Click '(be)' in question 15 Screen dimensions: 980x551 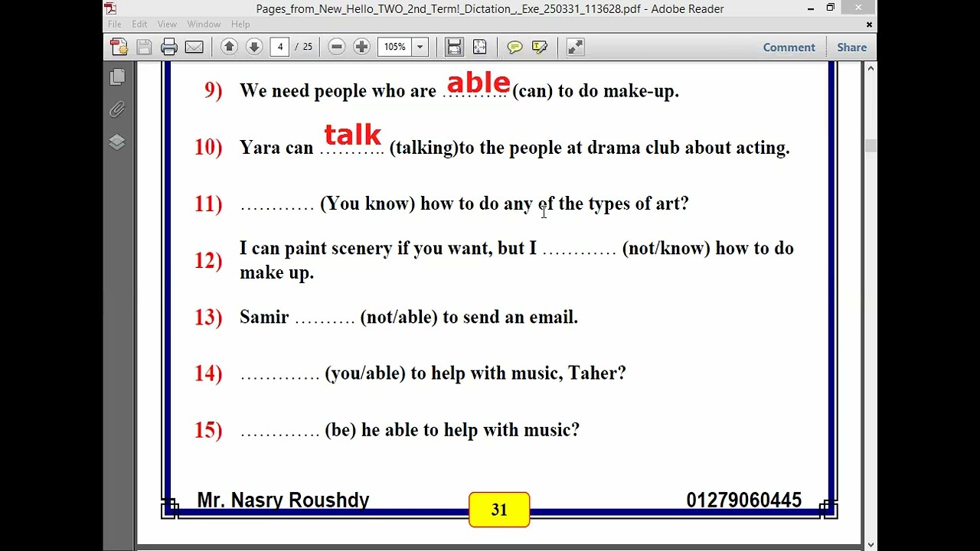pyautogui.click(x=341, y=430)
